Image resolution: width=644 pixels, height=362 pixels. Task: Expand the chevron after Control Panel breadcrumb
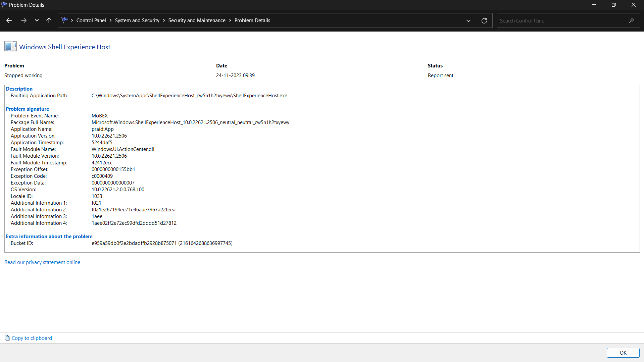110,20
